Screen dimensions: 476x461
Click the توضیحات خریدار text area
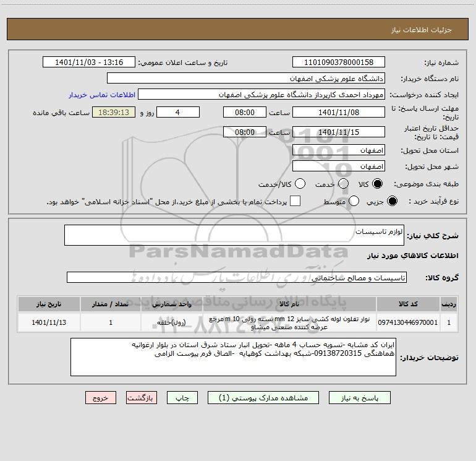[x=233, y=357]
